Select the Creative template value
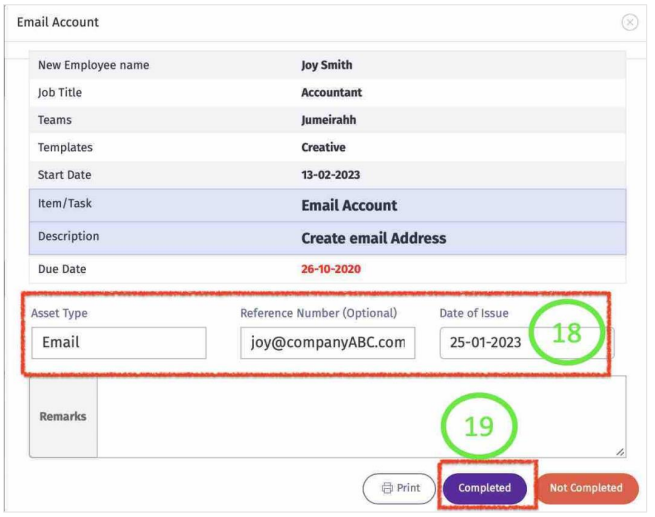The height and width of the screenshot is (517, 655). coord(323,147)
